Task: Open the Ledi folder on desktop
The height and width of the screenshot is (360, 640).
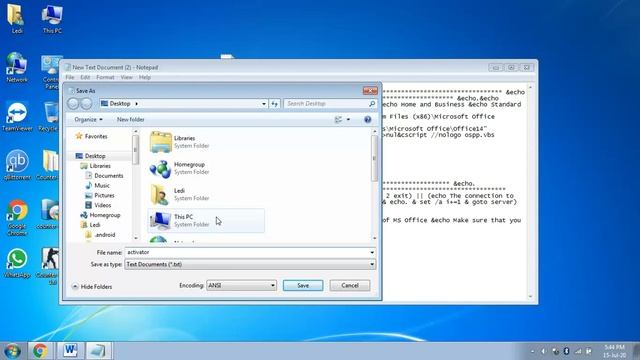Action: coord(16,18)
